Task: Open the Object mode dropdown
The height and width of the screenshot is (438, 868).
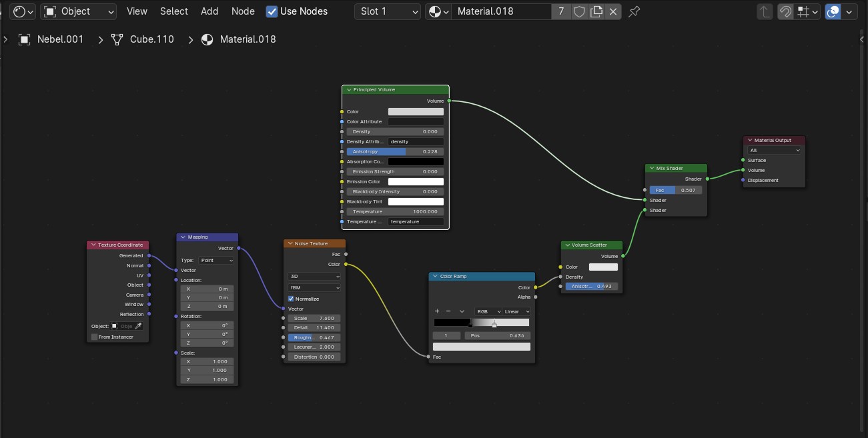Action: [x=79, y=11]
